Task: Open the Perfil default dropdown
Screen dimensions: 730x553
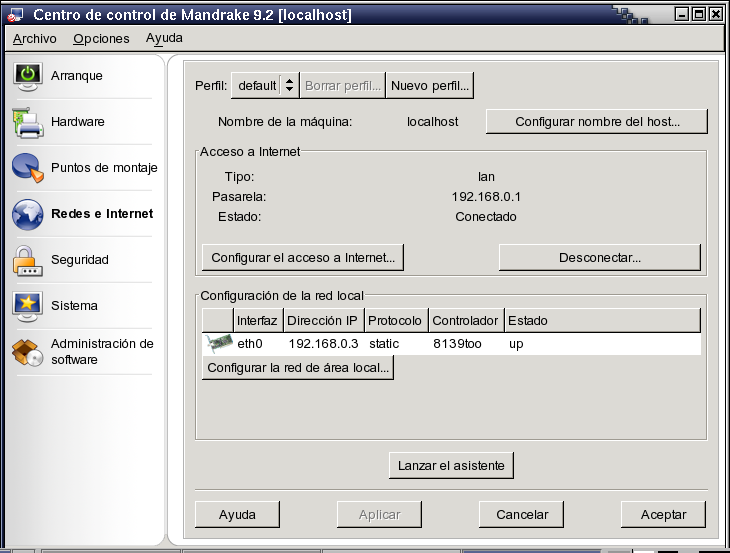Action: click(x=265, y=86)
